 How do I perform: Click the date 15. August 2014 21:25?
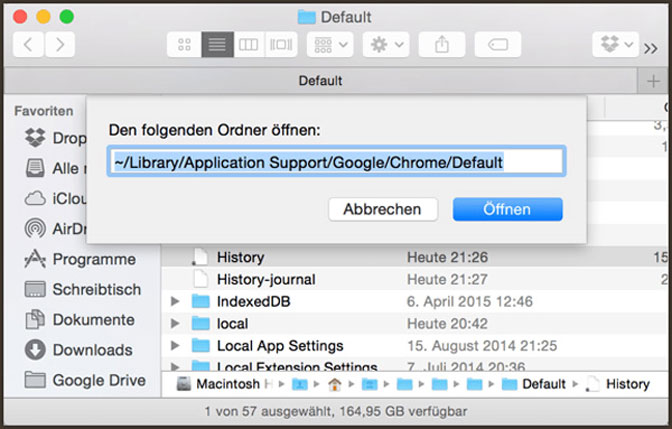pyautogui.click(x=482, y=345)
